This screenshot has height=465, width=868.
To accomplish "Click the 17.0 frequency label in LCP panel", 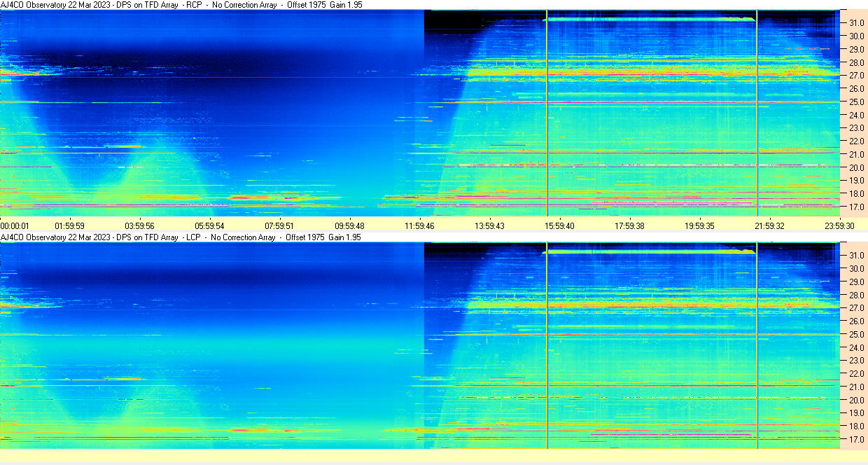I will click(x=857, y=440).
